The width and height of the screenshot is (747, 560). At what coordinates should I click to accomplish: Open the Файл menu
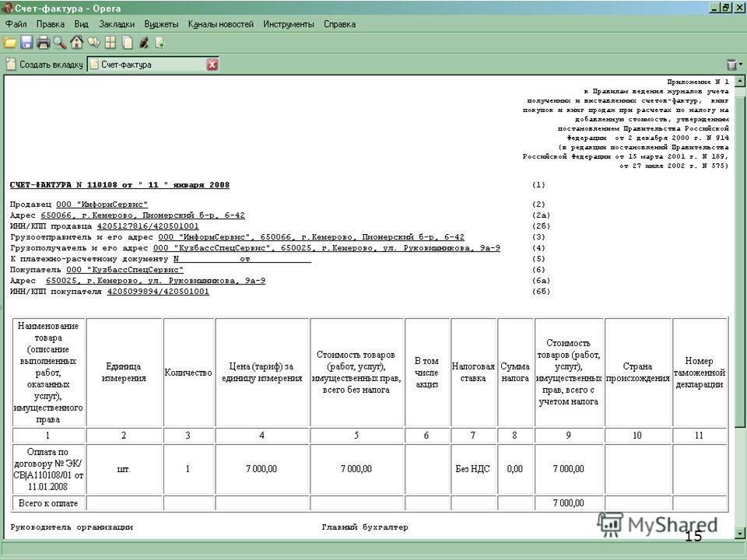coord(16,24)
